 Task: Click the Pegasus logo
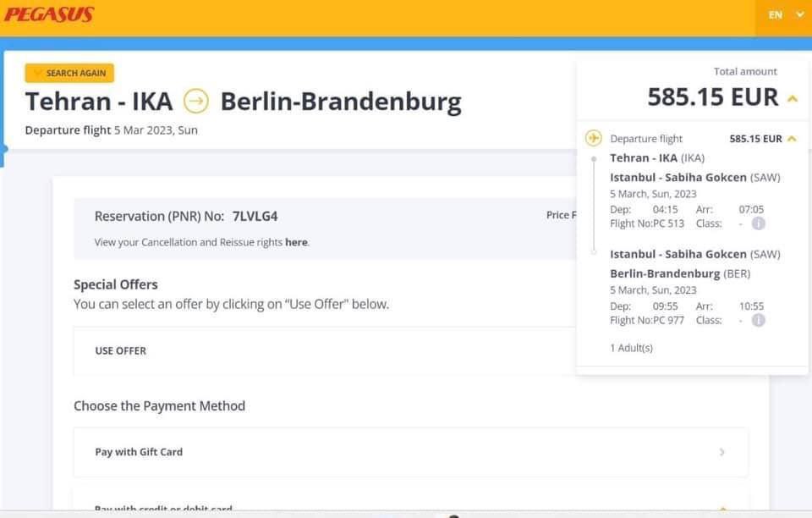point(49,14)
